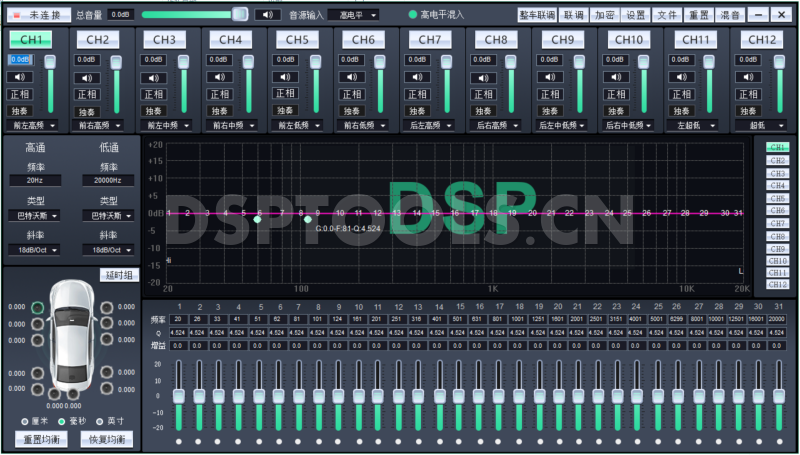Select CH1 channel tab

(x=32, y=39)
